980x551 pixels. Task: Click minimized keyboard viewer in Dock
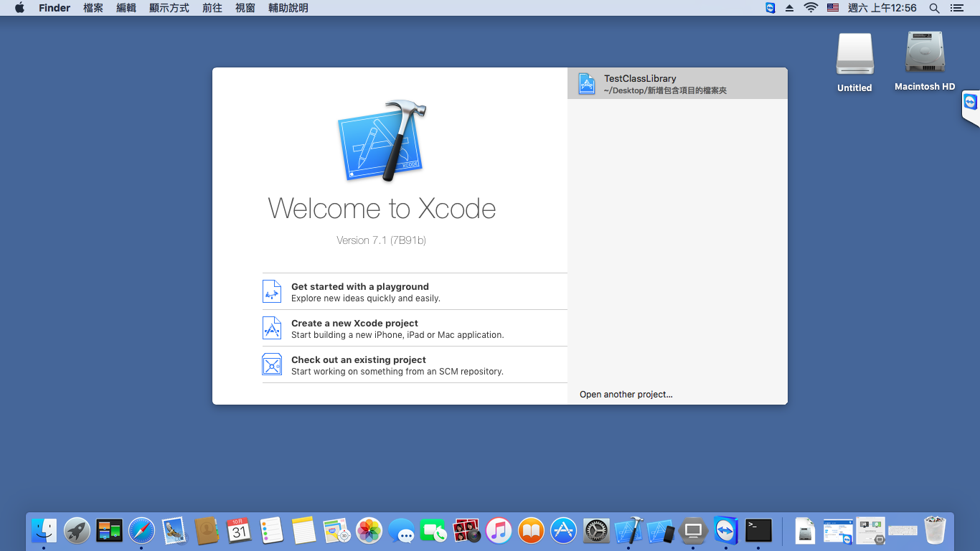click(903, 531)
